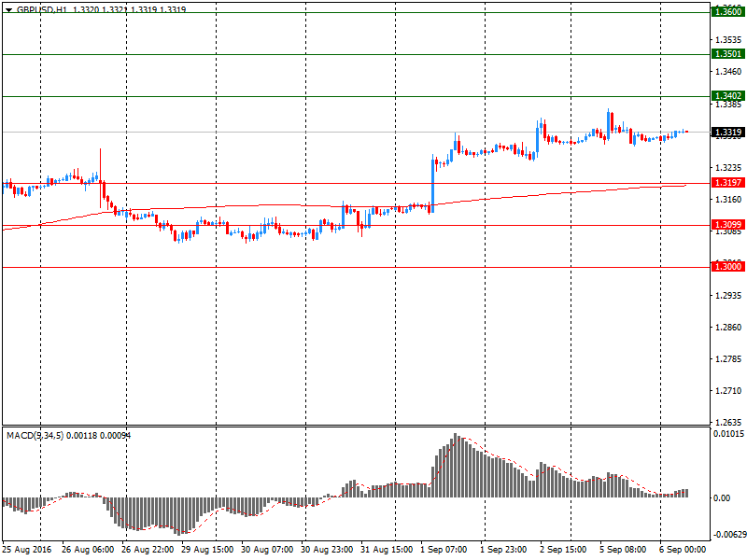Select the 2 Sep 15:00 time label
747x560 pixels.
563,549
